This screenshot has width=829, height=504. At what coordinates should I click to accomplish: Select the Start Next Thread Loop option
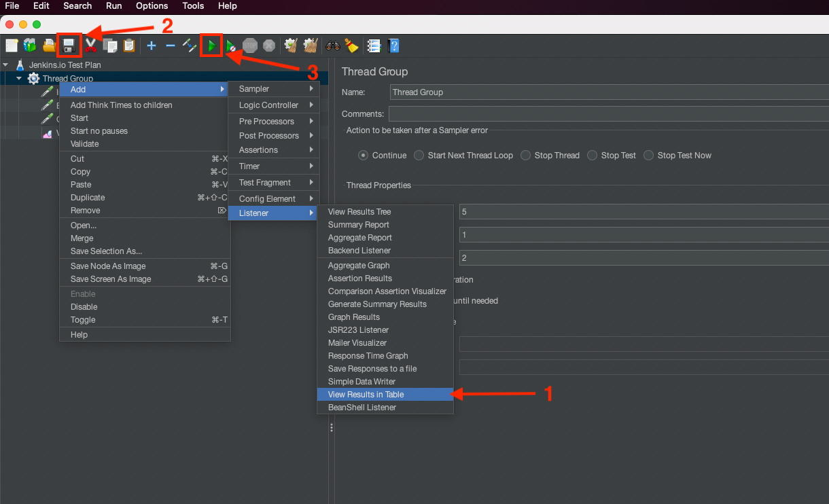(x=419, y=156)
